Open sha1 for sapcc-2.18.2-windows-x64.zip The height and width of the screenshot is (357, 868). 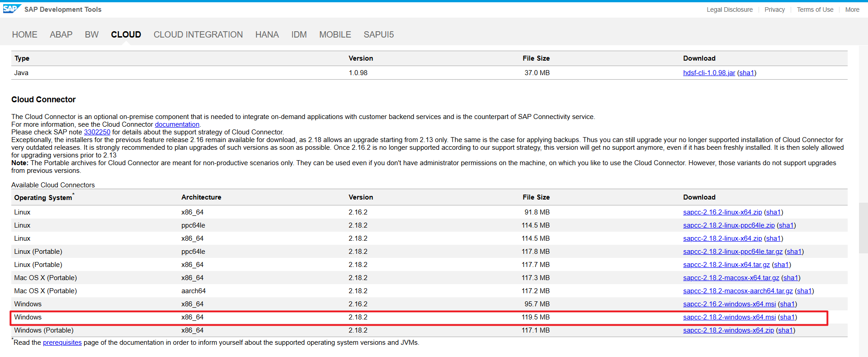click(786, 330)
